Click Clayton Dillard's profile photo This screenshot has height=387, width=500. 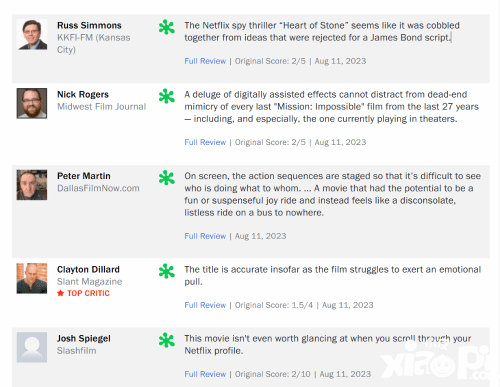(32, 278)
